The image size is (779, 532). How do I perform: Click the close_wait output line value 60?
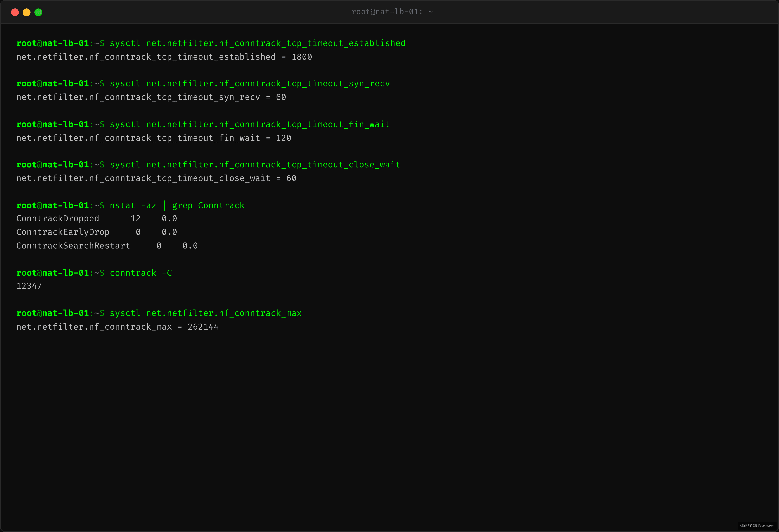coord(291,178)
